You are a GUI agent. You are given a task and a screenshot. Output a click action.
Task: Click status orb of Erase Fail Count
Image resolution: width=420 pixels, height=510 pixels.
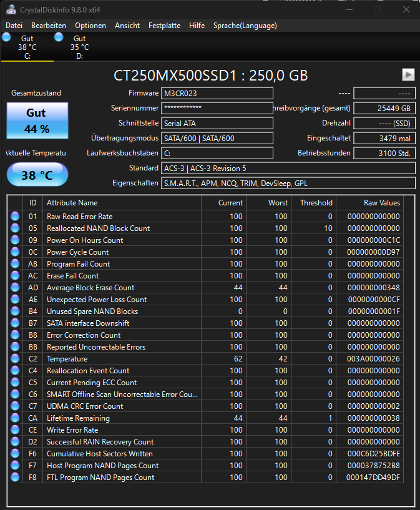[x=15, y=275]
